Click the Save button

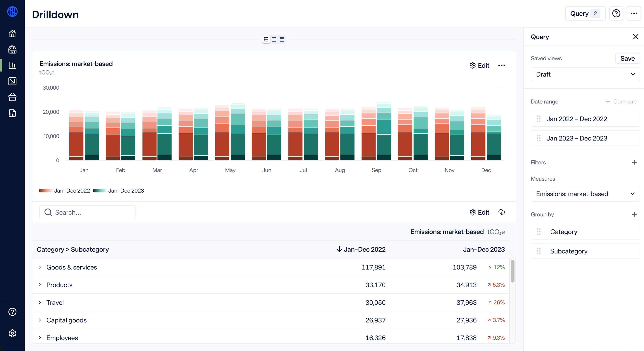pos(627,59)
